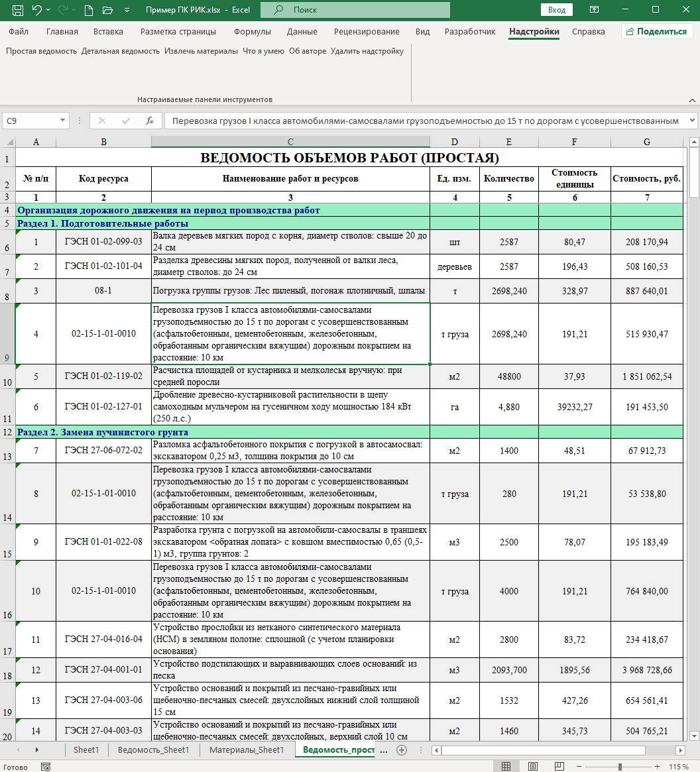Click the Поделиться share button
The image size is (700, 772).
pos(656,31)
